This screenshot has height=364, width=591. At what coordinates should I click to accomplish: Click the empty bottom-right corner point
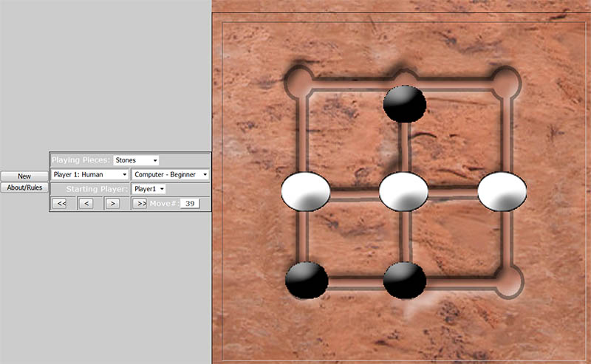(x=508, y=281)
